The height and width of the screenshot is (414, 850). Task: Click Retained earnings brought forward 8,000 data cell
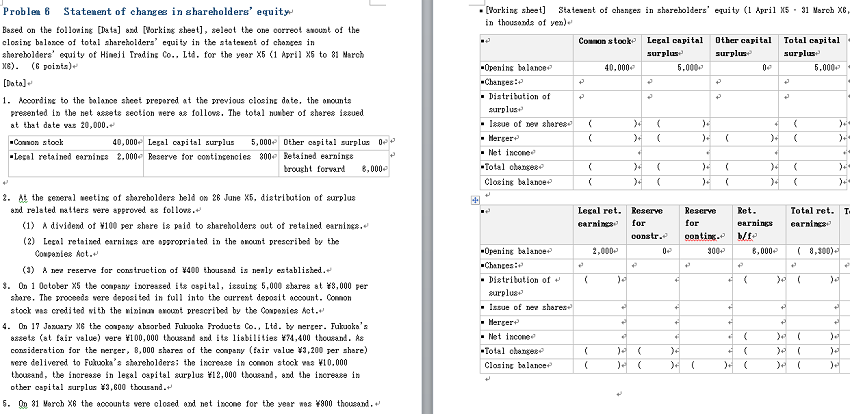point(334,163)
